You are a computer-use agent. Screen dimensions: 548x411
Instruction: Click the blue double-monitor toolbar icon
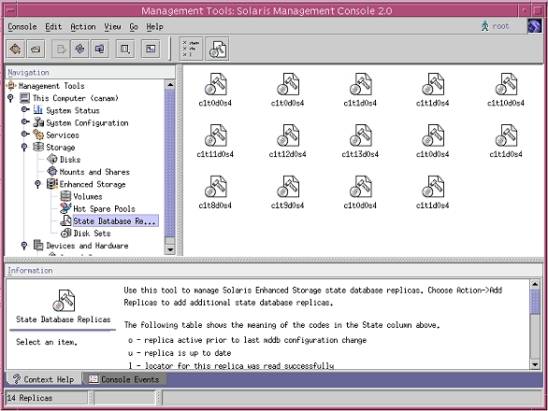[x=100, y=49]
